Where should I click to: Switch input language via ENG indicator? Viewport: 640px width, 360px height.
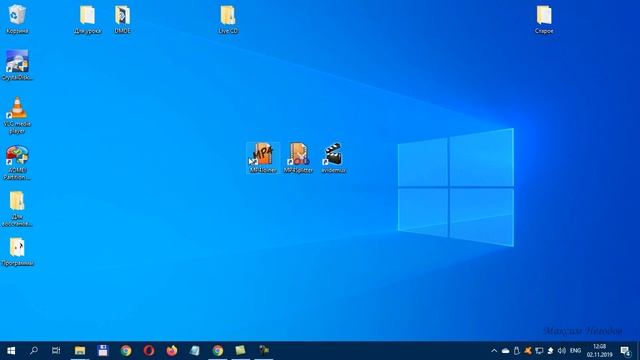576,351
